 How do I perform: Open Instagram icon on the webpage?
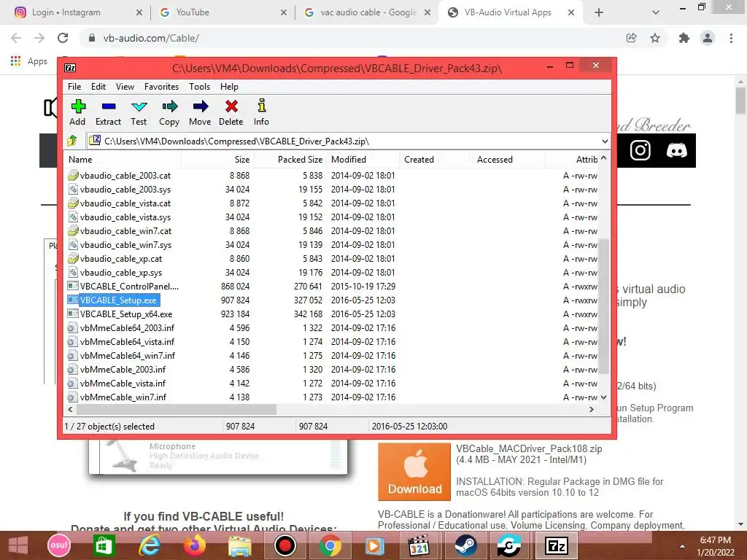[640, 150]
